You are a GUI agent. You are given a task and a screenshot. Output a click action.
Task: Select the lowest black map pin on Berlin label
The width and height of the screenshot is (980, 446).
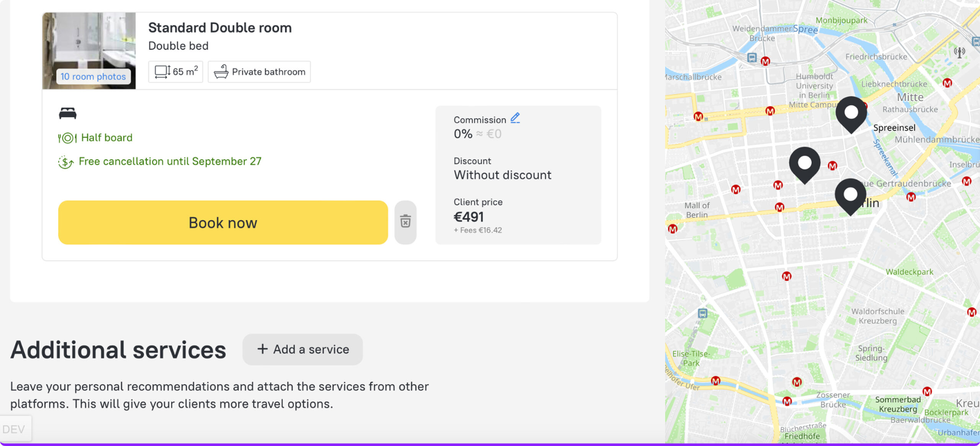pyautogui.click(x=850, y=195)
